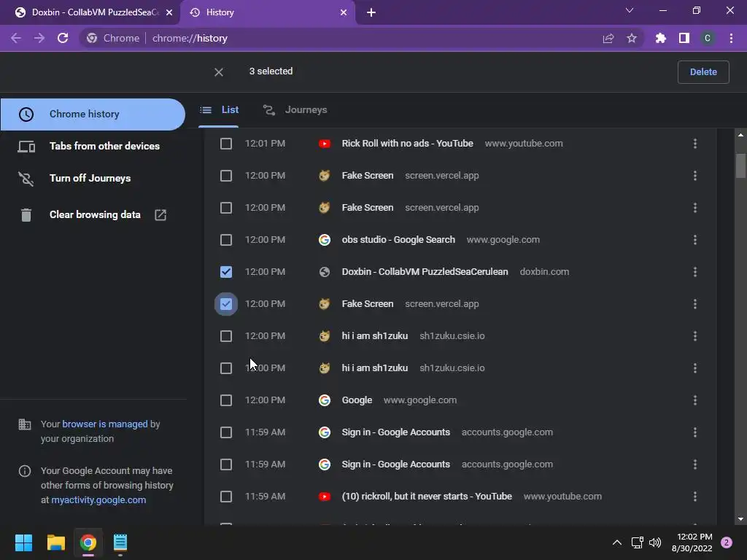
Task: Switch to the List view tab
Action: pyautogui.click(x=219, y=110)
